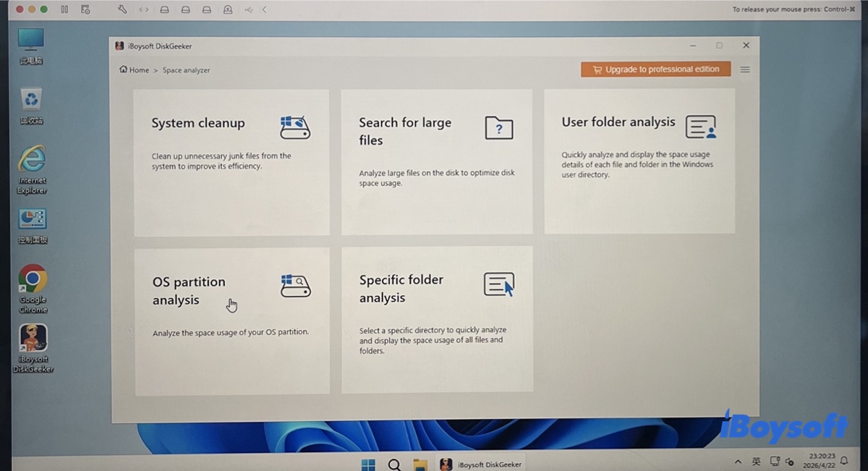
Task: Click the VM network arrows icon
Action: coord(144,9)
